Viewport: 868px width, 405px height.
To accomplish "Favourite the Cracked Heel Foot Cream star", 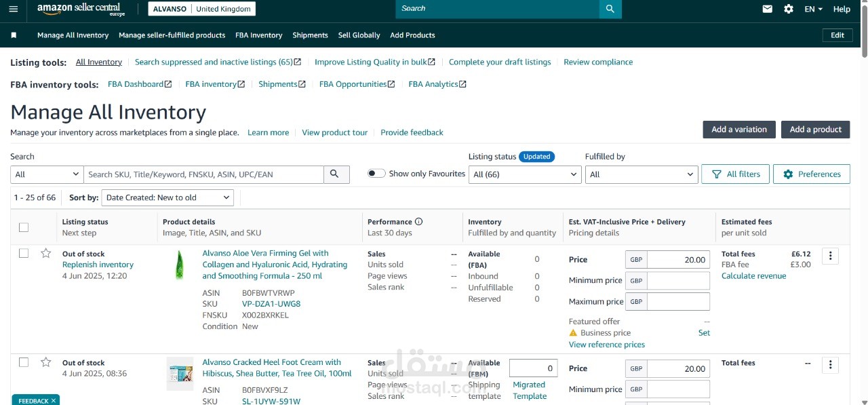I will tap(45, 362).
